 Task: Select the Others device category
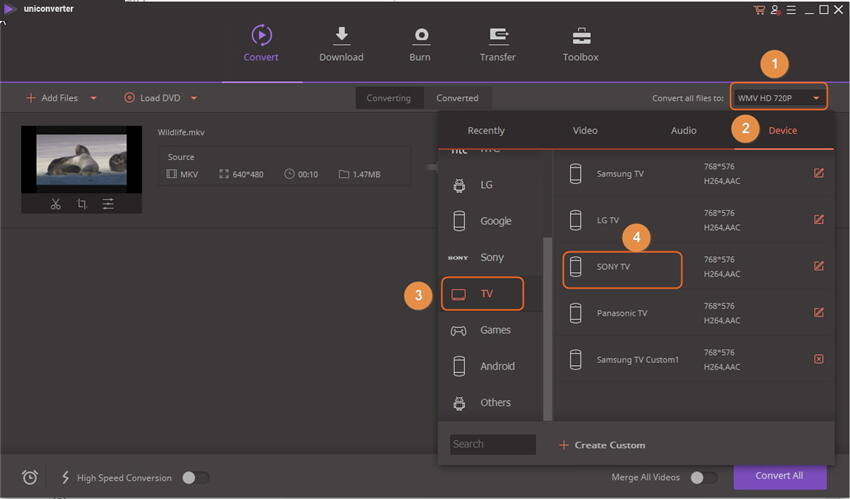pos(491,403)
